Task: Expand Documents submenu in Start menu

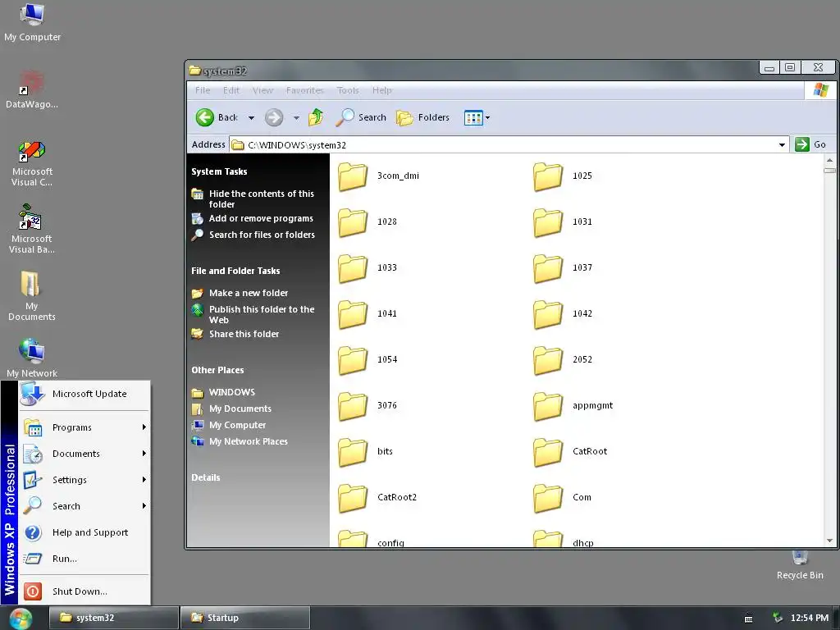Action: (x=84, y=454)
